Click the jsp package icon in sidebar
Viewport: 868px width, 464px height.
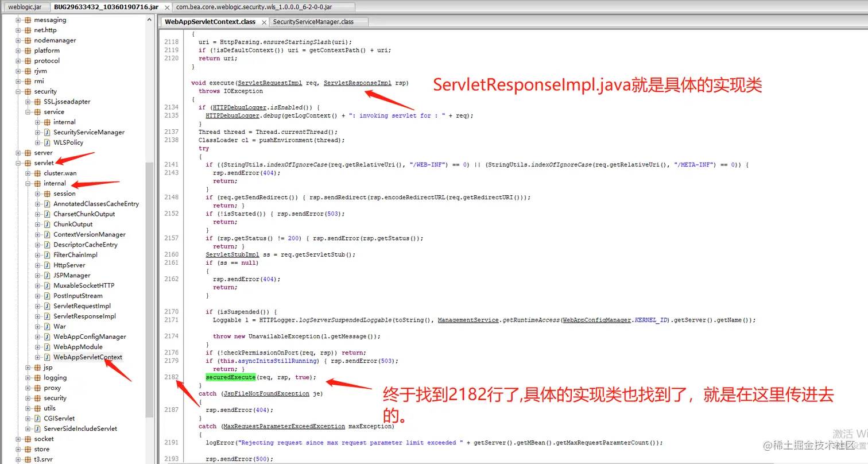coord(36,367)
